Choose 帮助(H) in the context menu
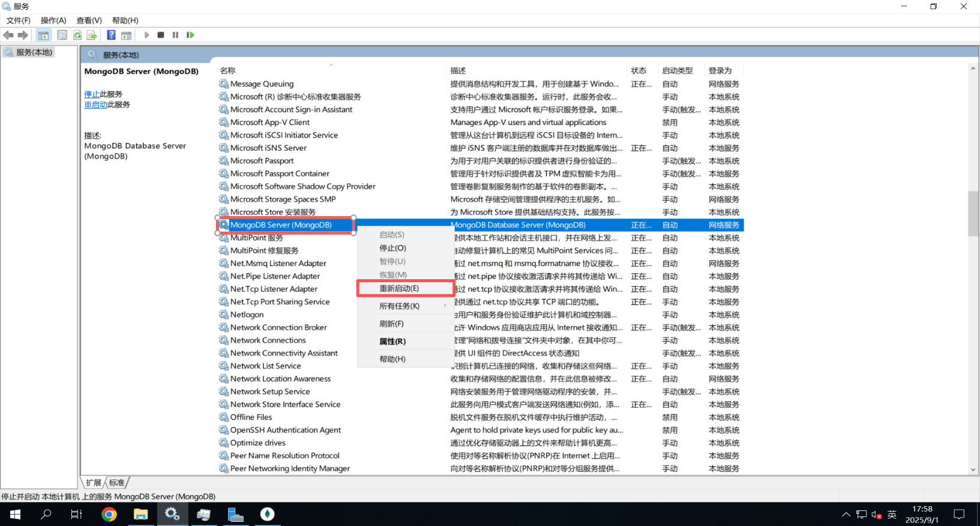 405,359
